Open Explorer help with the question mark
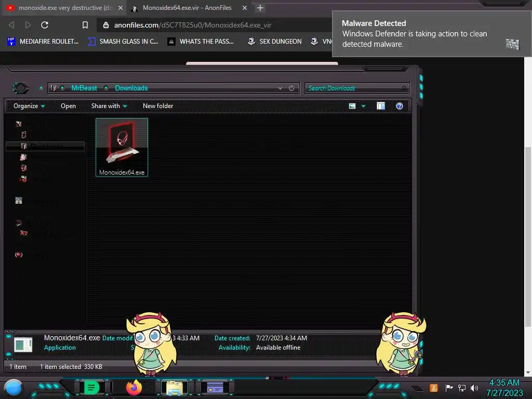532x399 pixels. pyautogui.click(x=400, y=106)
